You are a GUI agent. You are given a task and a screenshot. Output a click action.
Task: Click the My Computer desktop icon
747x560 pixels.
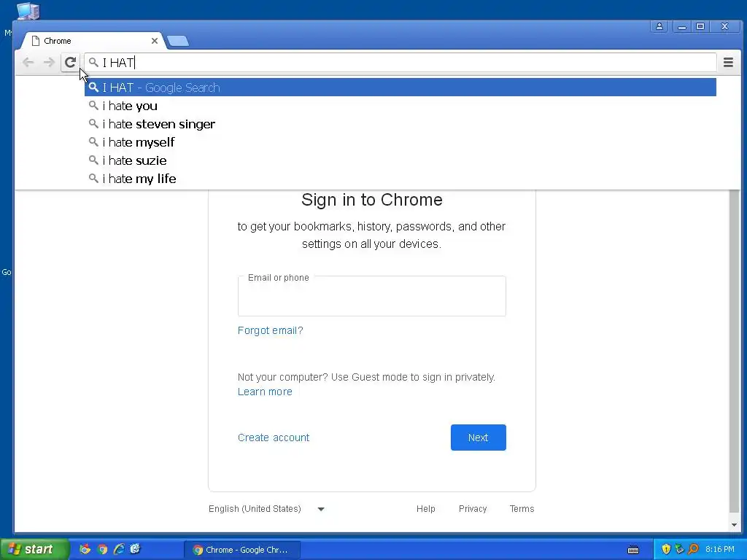coord(28,10)
